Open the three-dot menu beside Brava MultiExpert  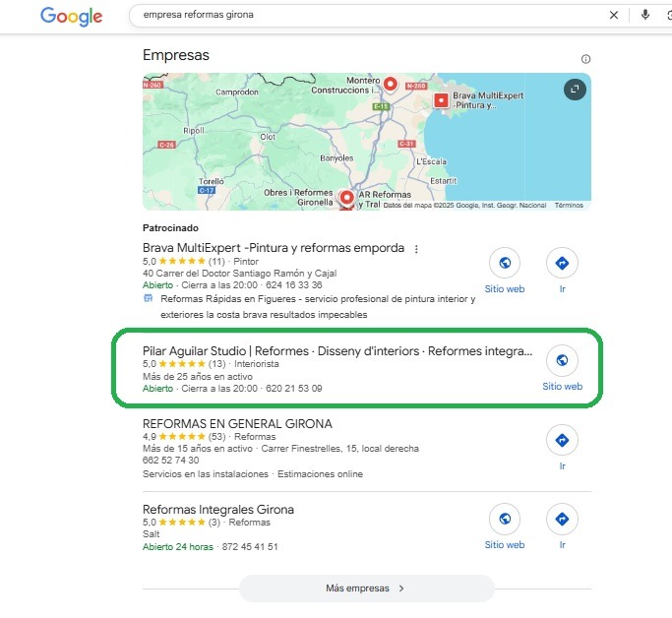tap(416, 249)
